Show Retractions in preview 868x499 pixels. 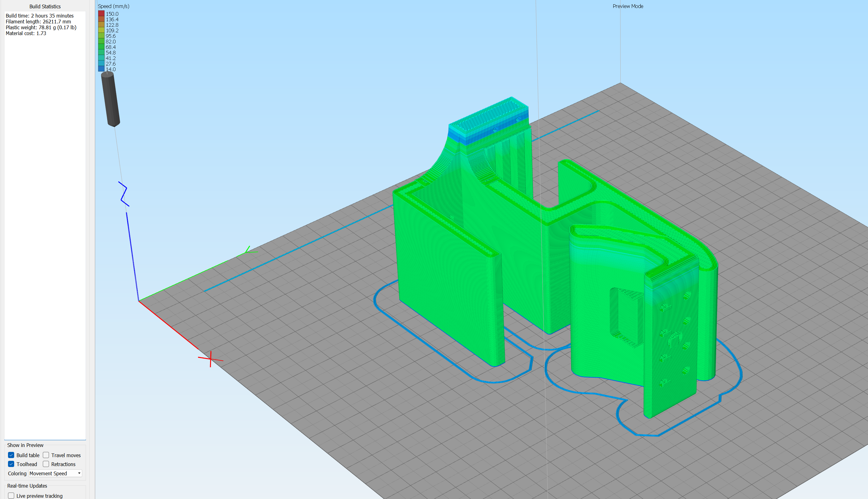pos(46,464)
